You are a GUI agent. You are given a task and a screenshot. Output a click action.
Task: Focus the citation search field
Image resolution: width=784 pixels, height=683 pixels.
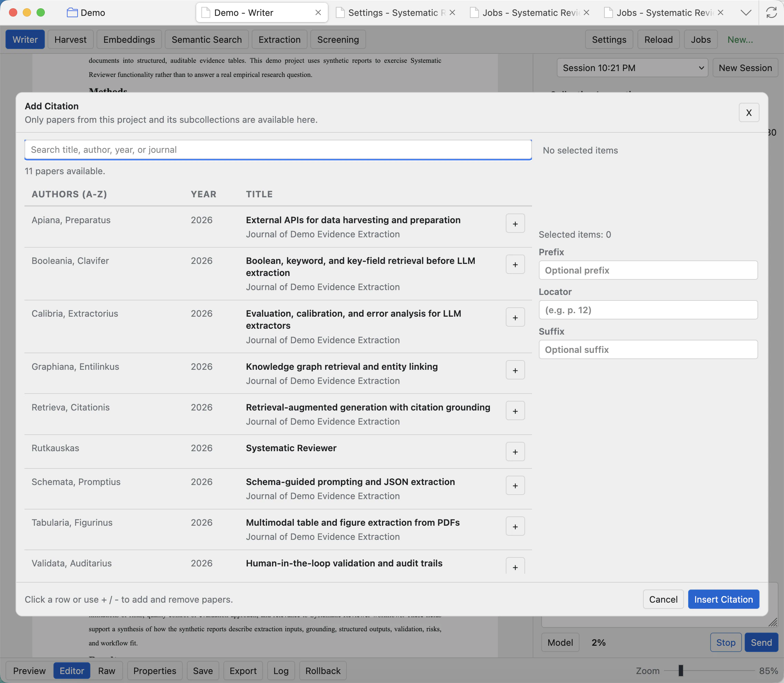click(x=278, y=150)
